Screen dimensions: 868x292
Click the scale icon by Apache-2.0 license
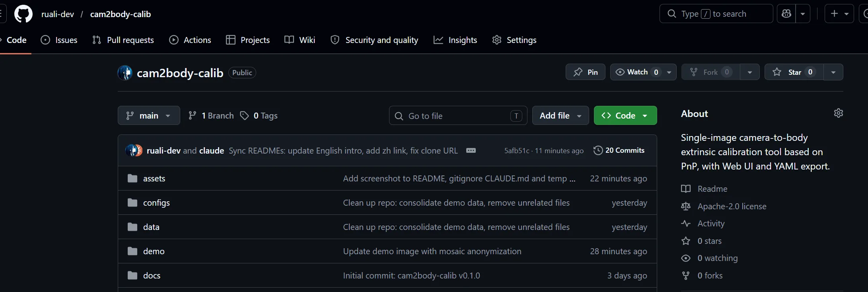click(x=686, y=206)
